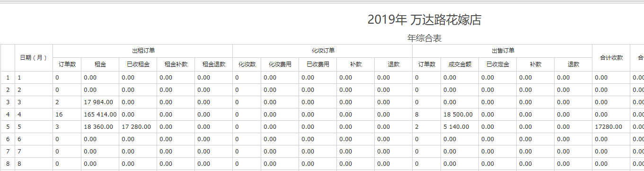Click 补款 header under 出售订单
The image size is (644, 171).
pos(536,64)
